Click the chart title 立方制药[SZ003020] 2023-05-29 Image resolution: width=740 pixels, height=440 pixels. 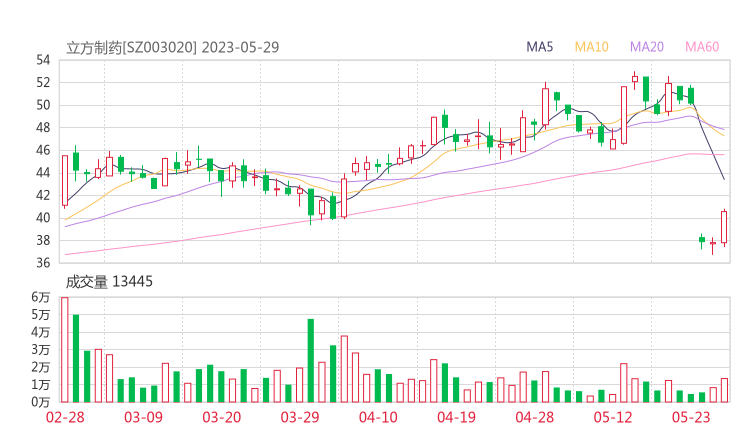172,47
